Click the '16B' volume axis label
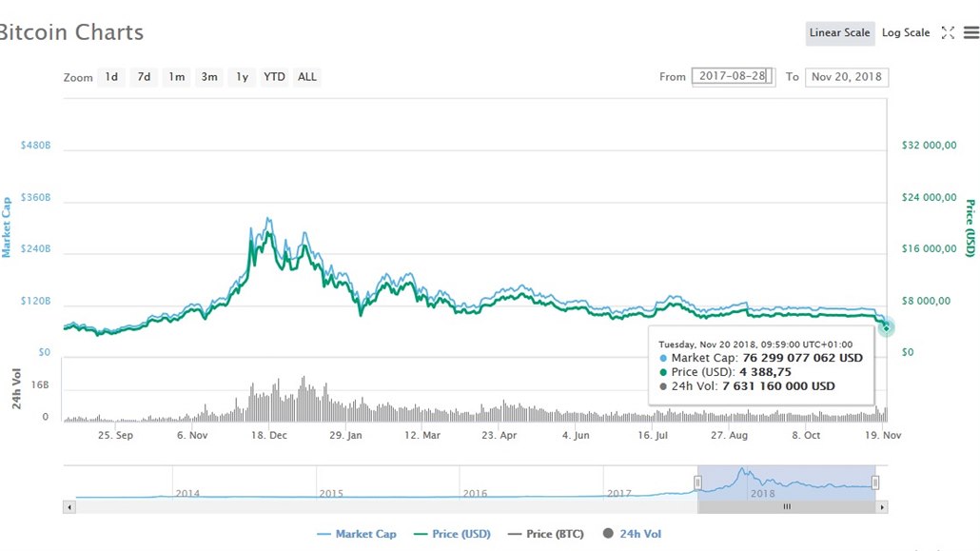This screenshot has height=551, width=980. click(40, 385)
